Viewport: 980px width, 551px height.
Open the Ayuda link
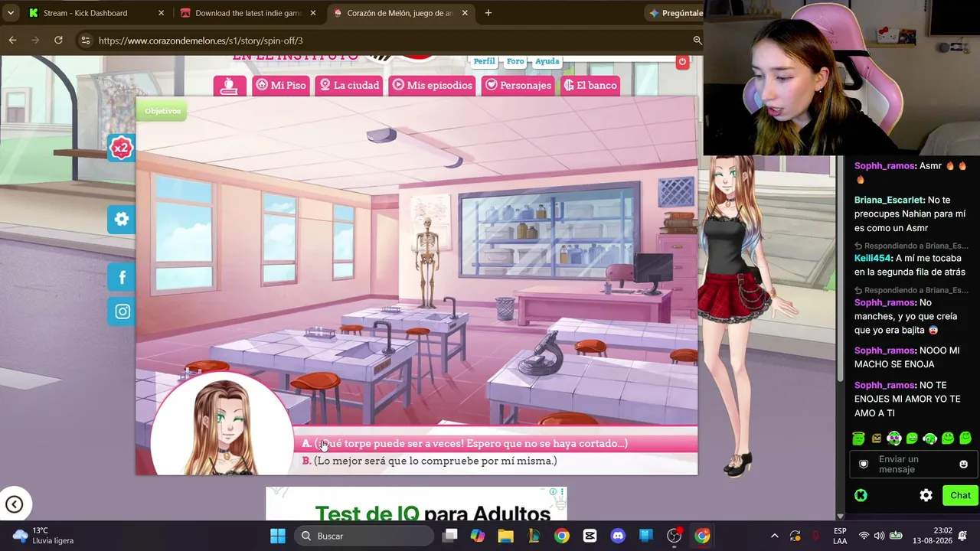[x=547, y=61]
